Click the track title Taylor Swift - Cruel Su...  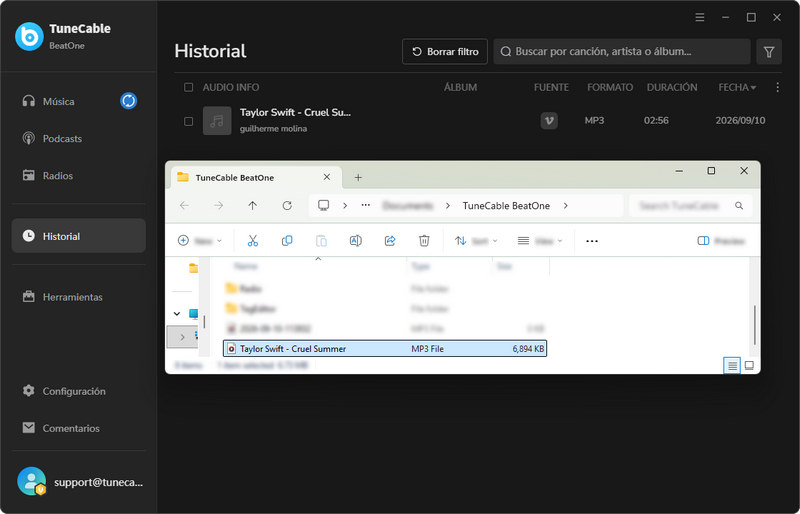tap(295, 112)
